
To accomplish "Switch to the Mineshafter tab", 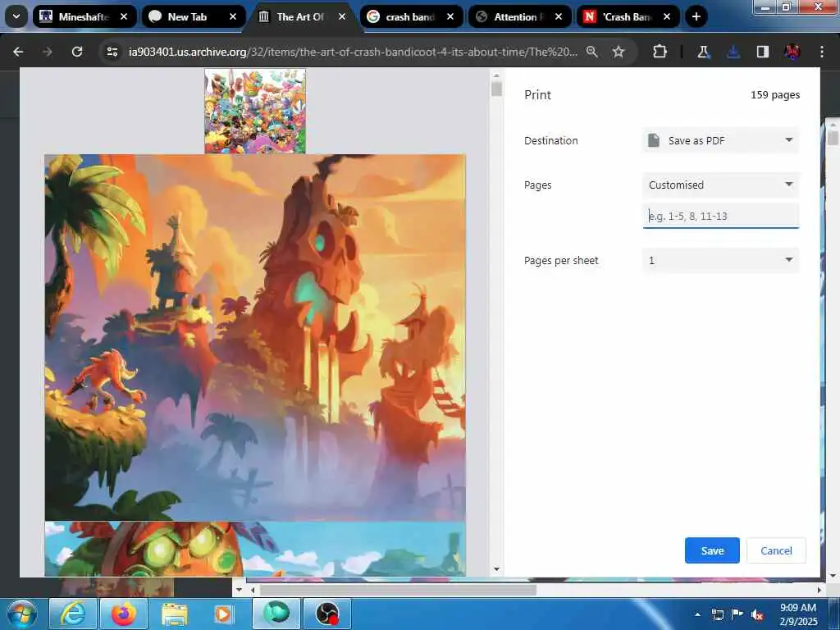I will (84, 16).
